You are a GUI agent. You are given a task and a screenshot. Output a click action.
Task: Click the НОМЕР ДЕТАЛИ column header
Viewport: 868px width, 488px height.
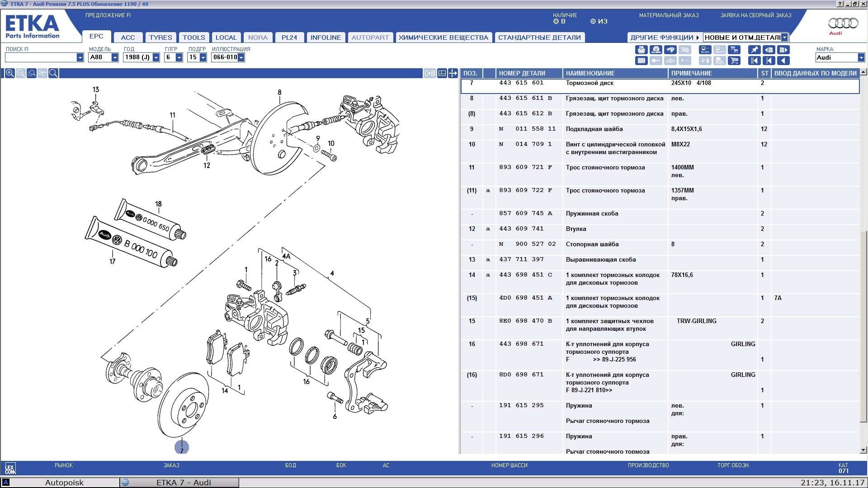(529, 73)
